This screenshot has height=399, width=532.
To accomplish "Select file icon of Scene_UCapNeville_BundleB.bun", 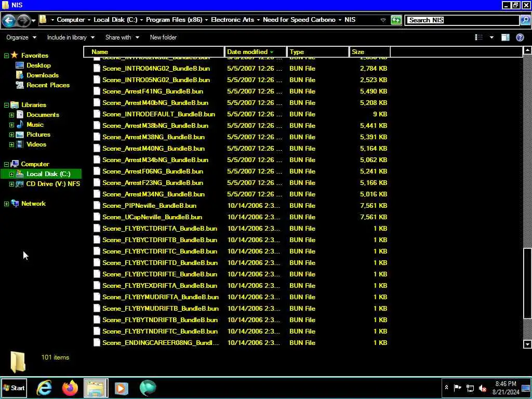I will [97, 217].
